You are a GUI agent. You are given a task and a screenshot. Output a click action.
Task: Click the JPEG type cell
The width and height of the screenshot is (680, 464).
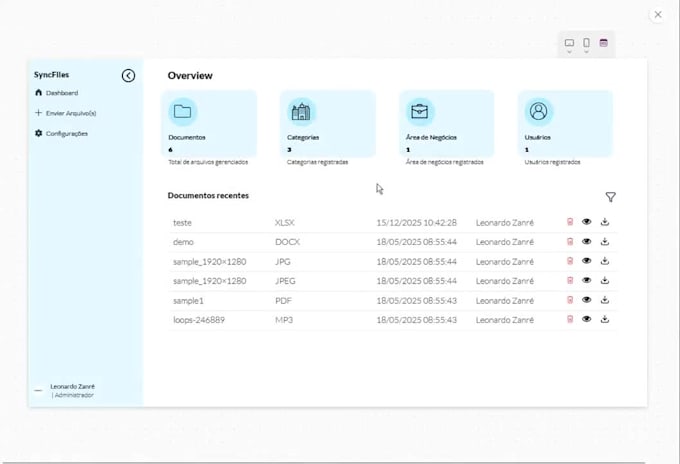click(285, 281)
